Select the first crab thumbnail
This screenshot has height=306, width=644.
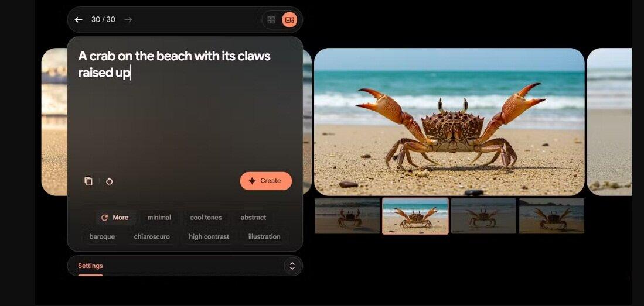[x=347, y=216]
